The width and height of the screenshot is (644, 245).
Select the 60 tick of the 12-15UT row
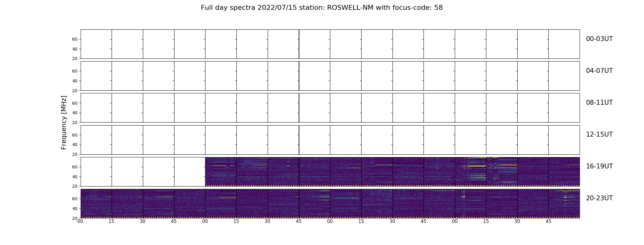click(x=75, y=135)
